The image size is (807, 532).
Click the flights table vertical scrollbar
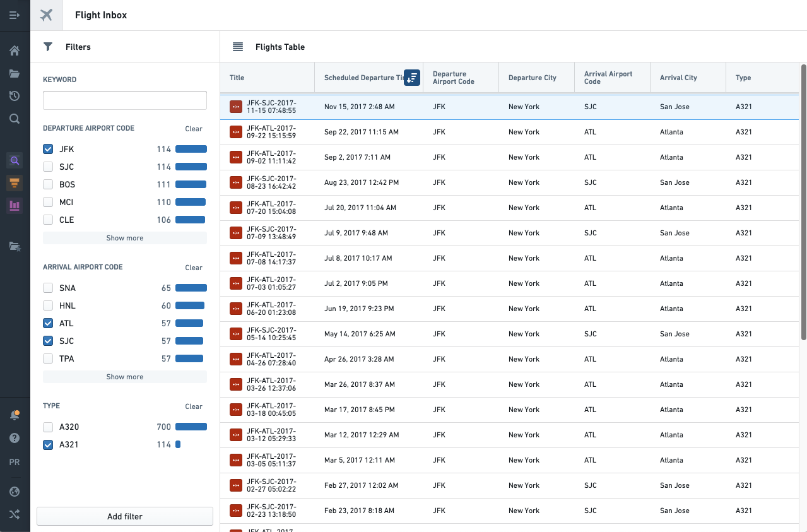(x=803, y=202)
